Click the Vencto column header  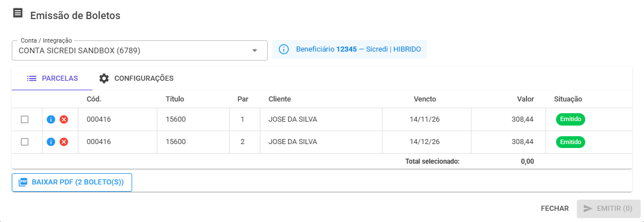click(424, 99)
